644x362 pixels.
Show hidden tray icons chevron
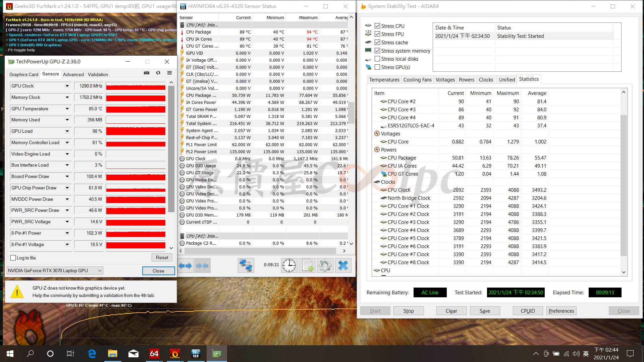[x=536, y=354]
